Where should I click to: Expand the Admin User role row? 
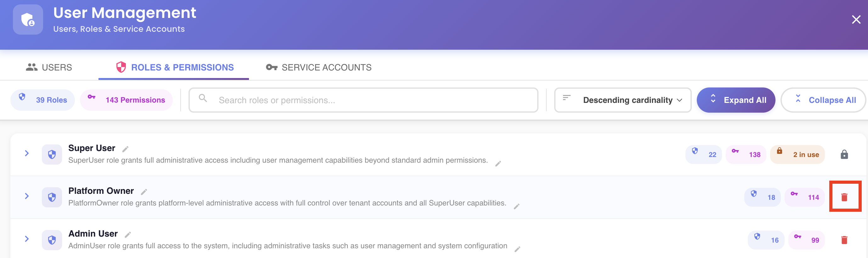pyautogui.click(x=27, y=239)
